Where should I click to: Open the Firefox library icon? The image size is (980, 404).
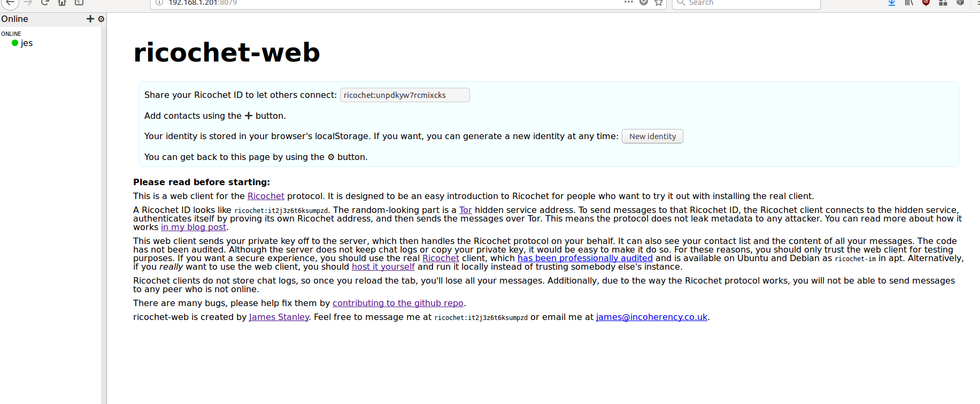click(909, 3)
